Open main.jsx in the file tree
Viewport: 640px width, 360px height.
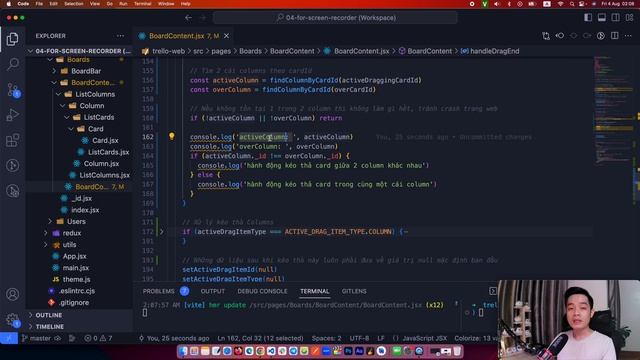click(76, 268)
